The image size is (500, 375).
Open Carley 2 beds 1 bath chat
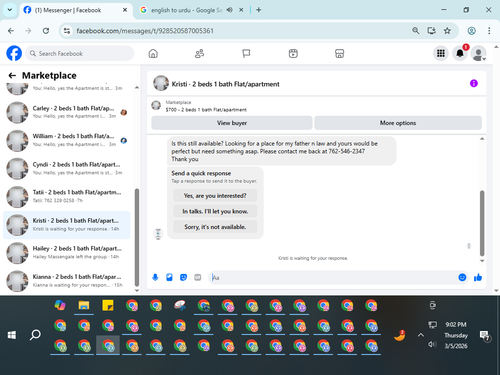click(x=67, y=112)
